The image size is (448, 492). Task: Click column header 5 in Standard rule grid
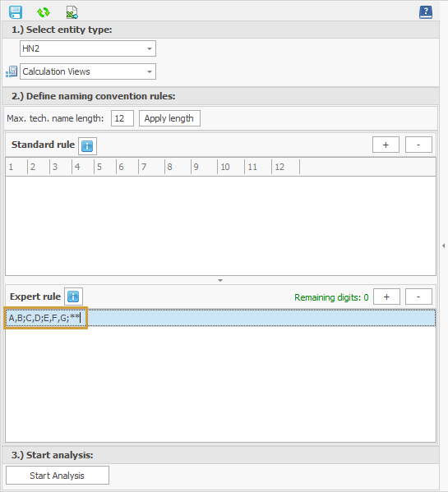point(105,167)
